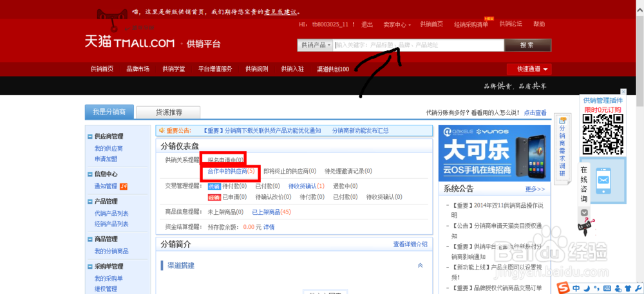644x294 pixels.
Task: Open 品牌市场 in the navigation bar
Action: pyautogui.click(x=138, y=69)
